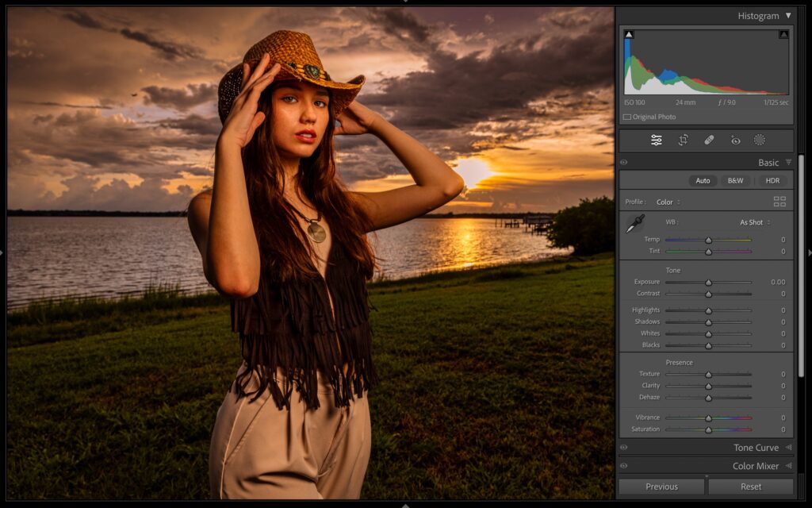Image resolution: width=812 pixels, height=508 pixels.
Task: Toggle Basic panel visibility eye
Action: click(x=624, y=163)
